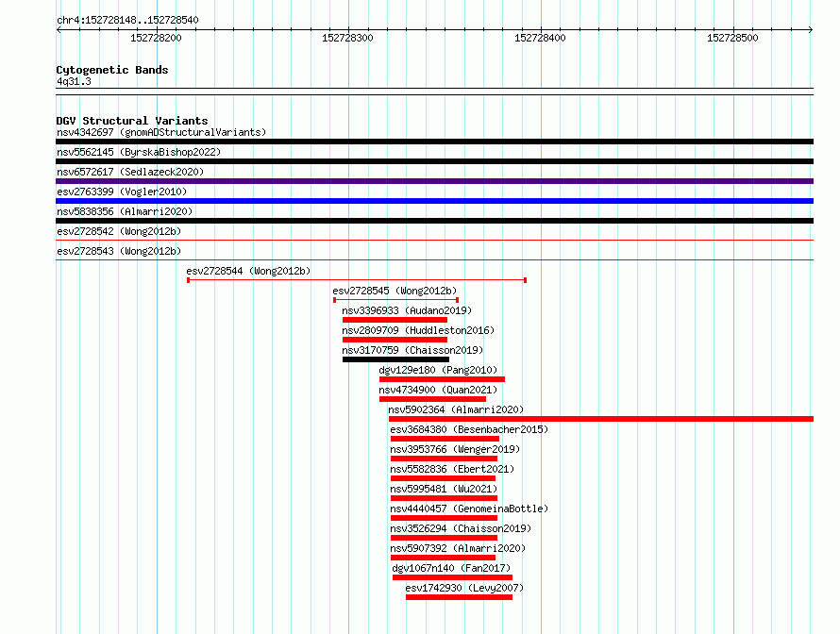840x634 pixels.
Task: Click the nsv4342697 gnomADStructuralVariants label
Action: click(161, 132)
